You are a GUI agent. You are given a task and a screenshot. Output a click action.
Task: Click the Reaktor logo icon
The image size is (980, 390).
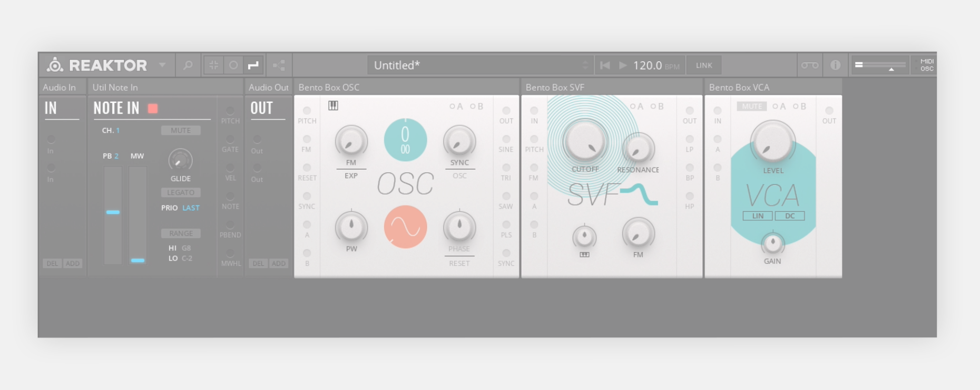coord(55,65)
